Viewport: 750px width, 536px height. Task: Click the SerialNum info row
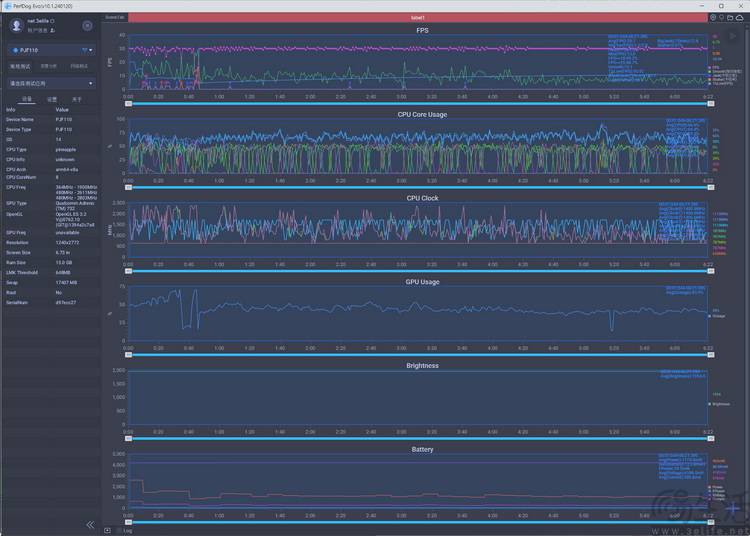click(51, 303)
